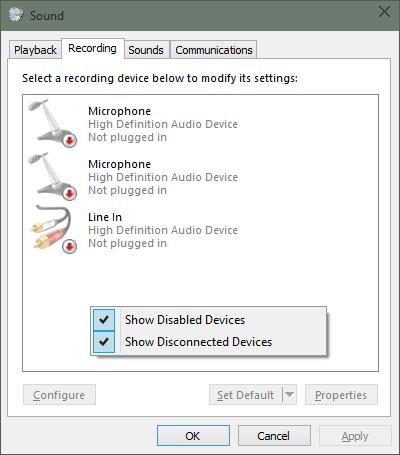Switch to the Playback tab
This screenshot has height=455, width=400.
[35, 50]
